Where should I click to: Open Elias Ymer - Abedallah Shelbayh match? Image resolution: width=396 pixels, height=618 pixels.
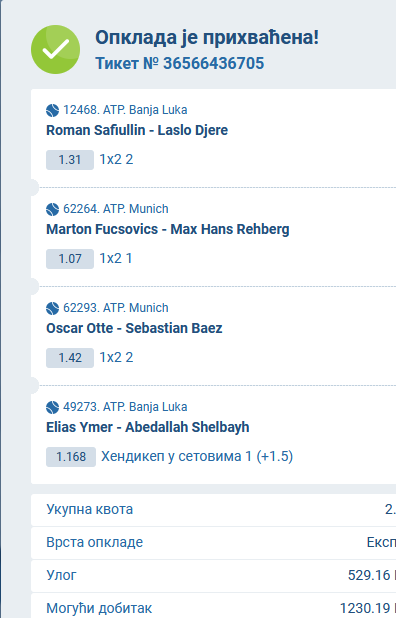148,427
